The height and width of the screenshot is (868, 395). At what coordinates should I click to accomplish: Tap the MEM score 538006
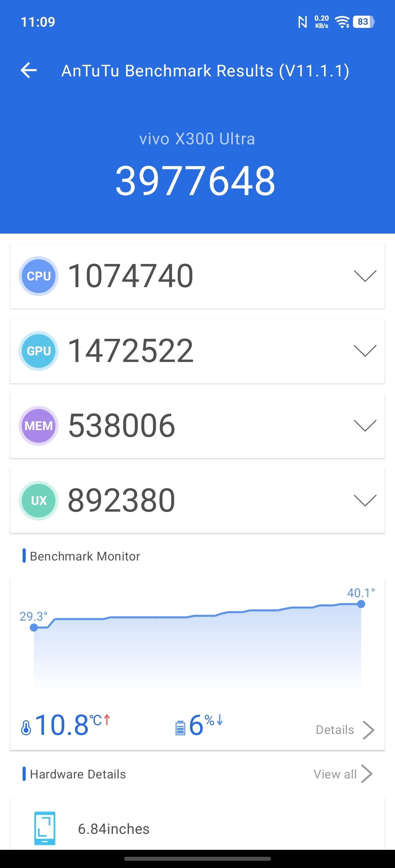coord(122,426)
